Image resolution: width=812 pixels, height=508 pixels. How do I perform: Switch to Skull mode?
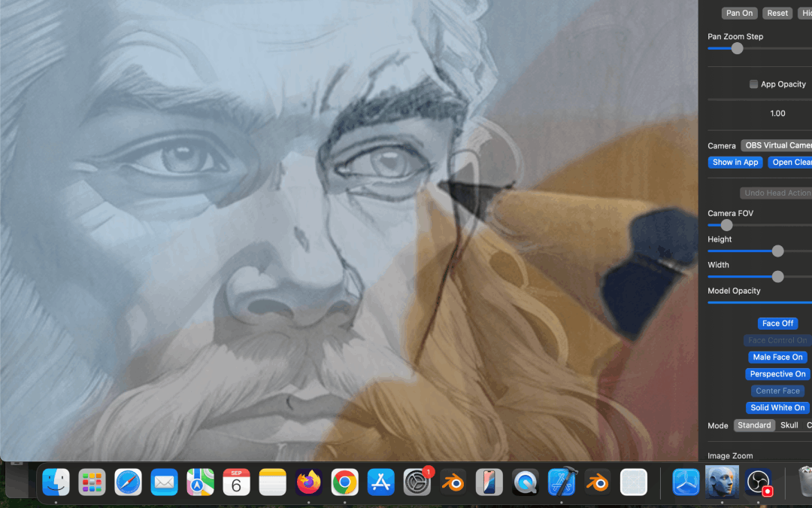tap(789, 425)
